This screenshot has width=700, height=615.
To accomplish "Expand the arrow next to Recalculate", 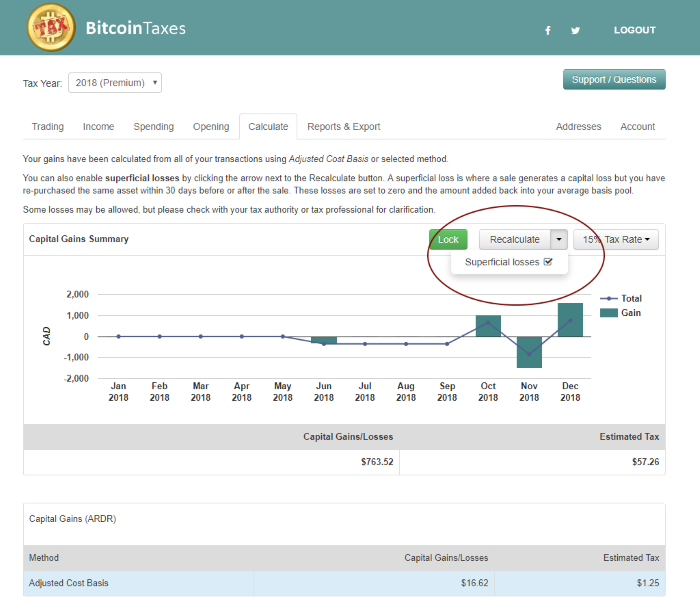I will tap(559, 240).
